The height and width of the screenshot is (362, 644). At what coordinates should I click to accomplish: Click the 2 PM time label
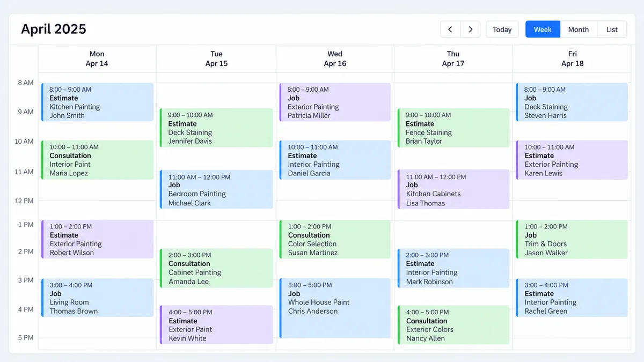[x=26, y=251]
